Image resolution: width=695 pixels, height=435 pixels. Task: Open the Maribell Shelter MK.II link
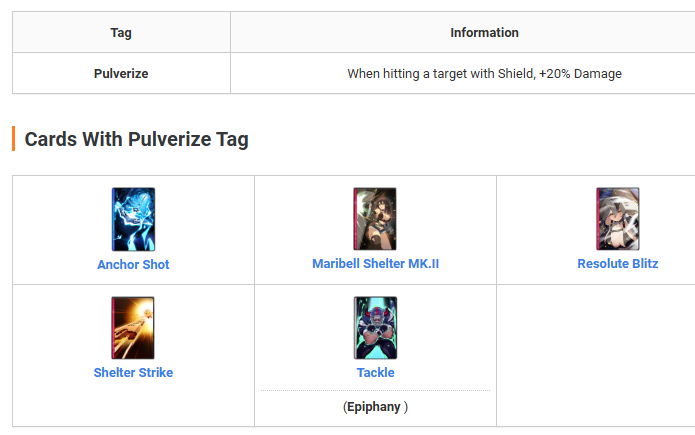click(x=375, y=264)
